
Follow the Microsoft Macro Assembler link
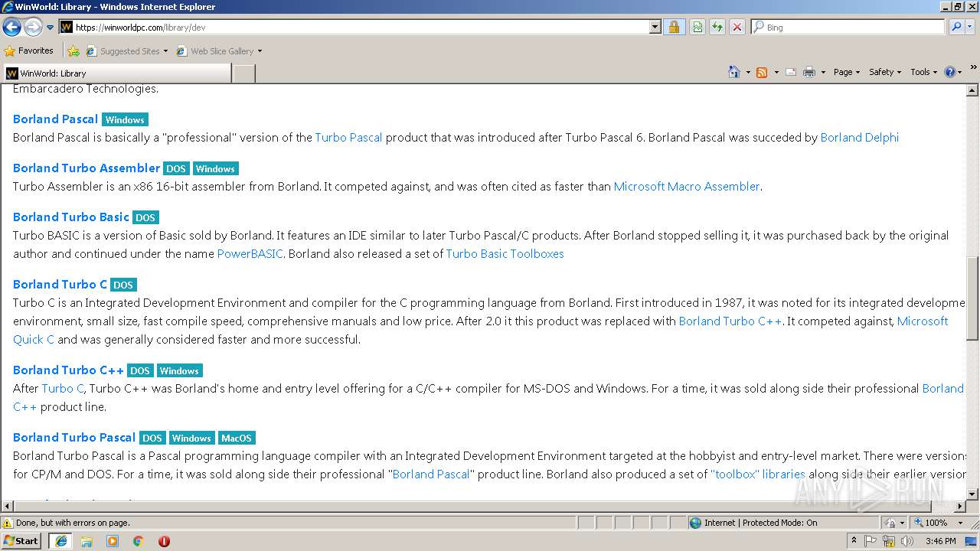pyautogui.click(x=687, y=187)
